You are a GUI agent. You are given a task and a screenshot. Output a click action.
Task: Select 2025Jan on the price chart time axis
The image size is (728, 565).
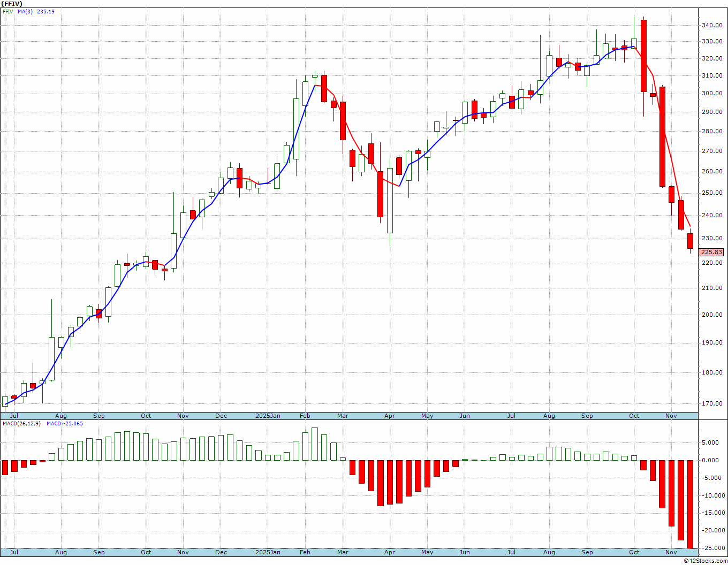268,416
